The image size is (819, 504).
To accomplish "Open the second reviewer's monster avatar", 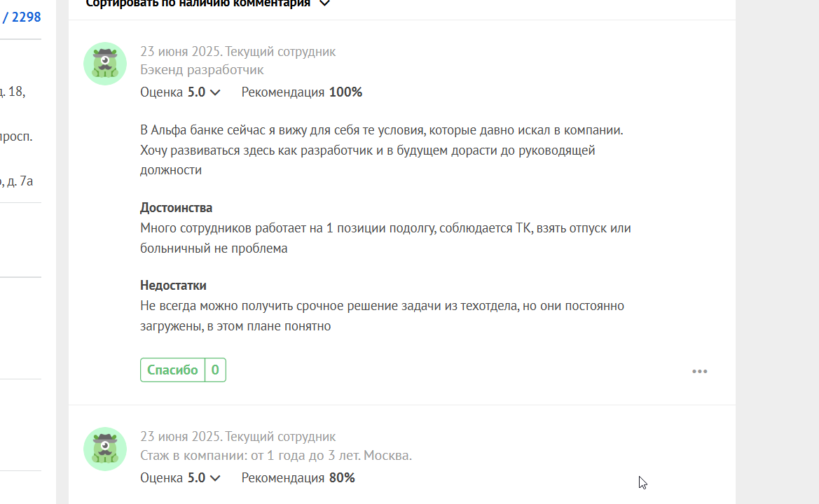I will point(105,449).
